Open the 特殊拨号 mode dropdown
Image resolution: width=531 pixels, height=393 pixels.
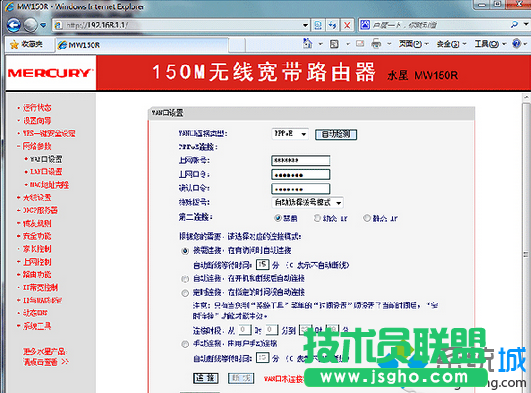pos(307,203)
